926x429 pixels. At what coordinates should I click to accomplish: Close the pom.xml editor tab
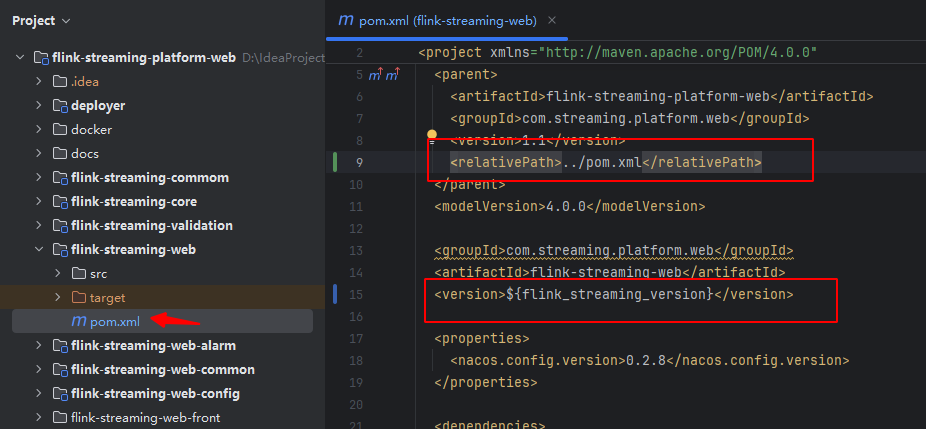tap(552, 21)
